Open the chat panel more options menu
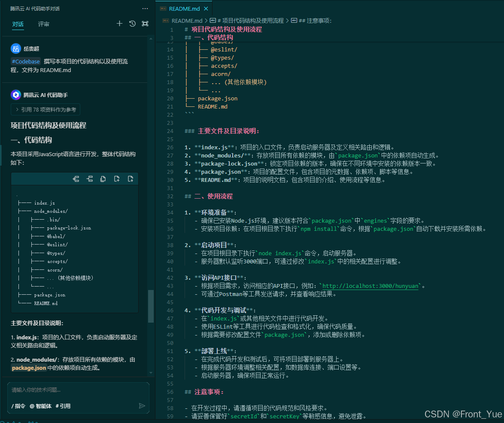Image resolution: width=504 pixels, height=423 pixels. 145,9
